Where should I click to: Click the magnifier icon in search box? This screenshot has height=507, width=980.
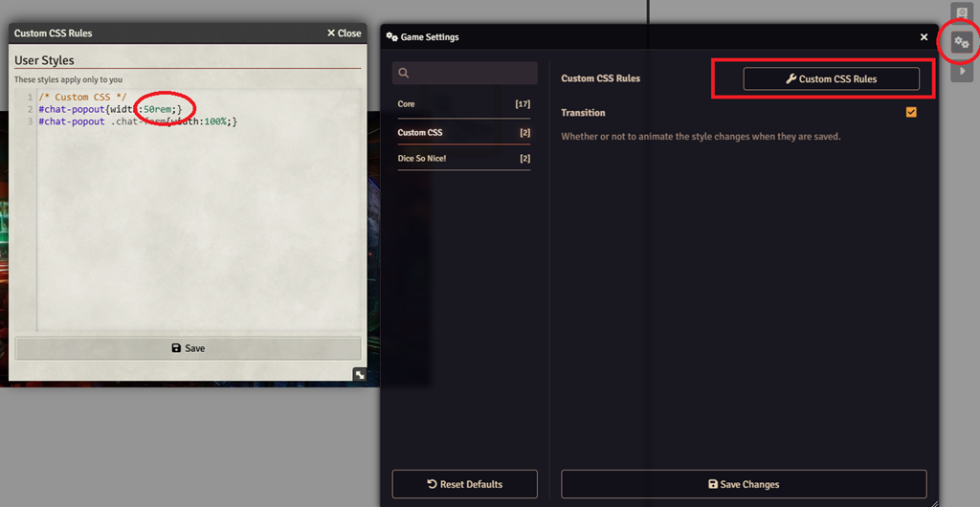pyautogui.click(x=403, y=73)
